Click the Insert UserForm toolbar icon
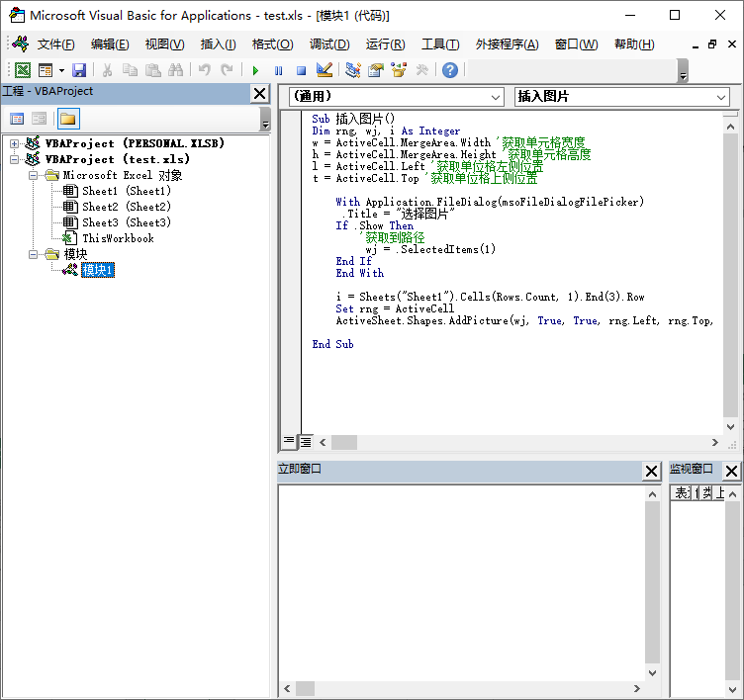Viewport: 744px width, 700px height. (x=46, y=70)
